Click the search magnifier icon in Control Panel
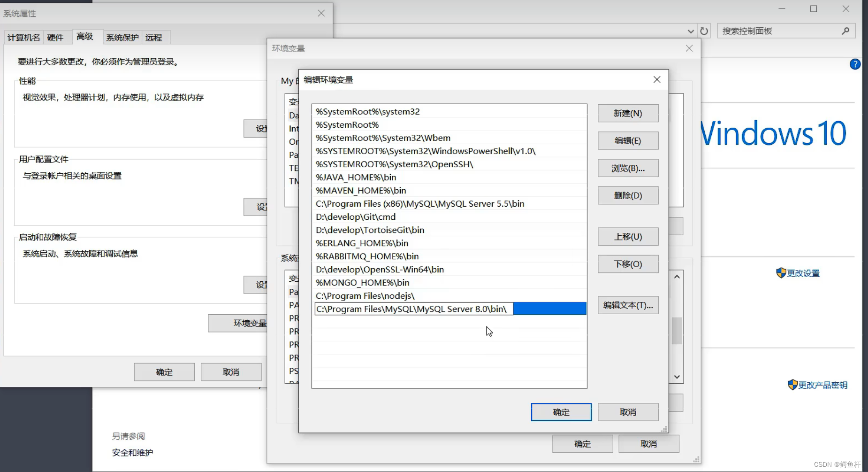868x472 pixels. (x=845, y=31)
